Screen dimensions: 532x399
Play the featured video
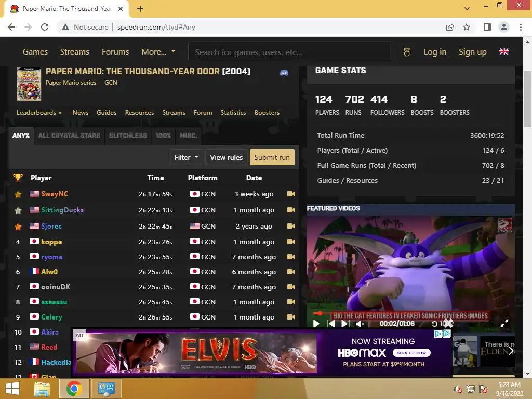click(x=316, y=324)
